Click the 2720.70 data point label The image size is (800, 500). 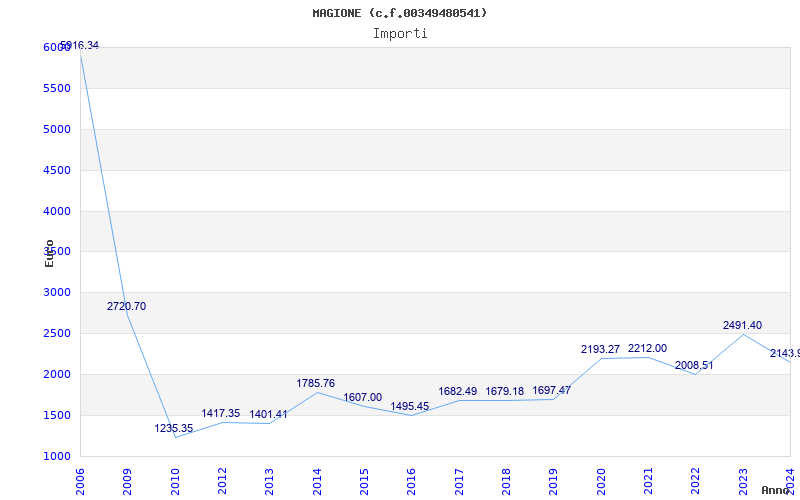point(126,306)
